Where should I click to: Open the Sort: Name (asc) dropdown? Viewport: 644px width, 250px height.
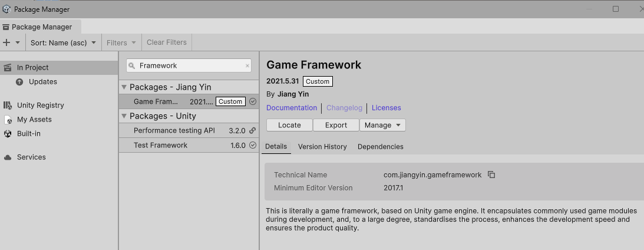[x=63, y=42]
